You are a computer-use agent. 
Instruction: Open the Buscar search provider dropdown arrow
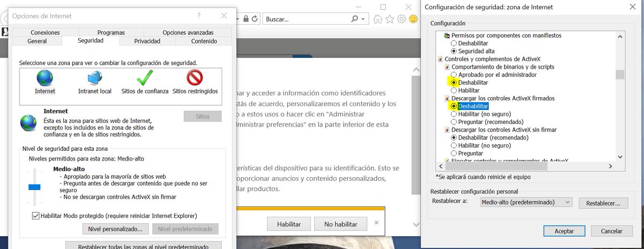364,19
